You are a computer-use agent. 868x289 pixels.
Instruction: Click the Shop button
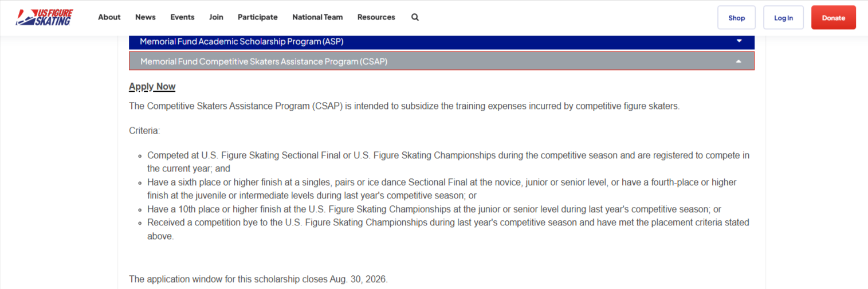pyautogui.click(x=737, y=18)
